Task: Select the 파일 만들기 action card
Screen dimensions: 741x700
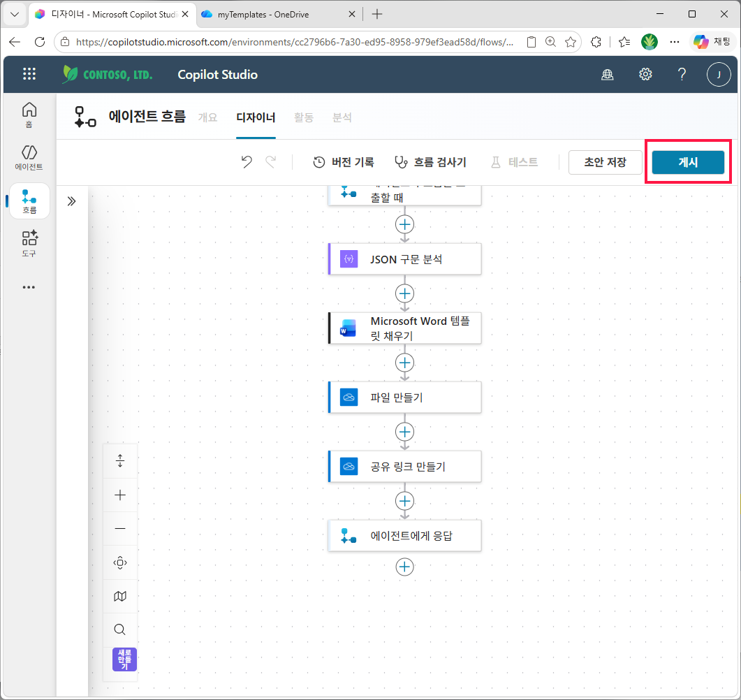Action: pos(405,398)
